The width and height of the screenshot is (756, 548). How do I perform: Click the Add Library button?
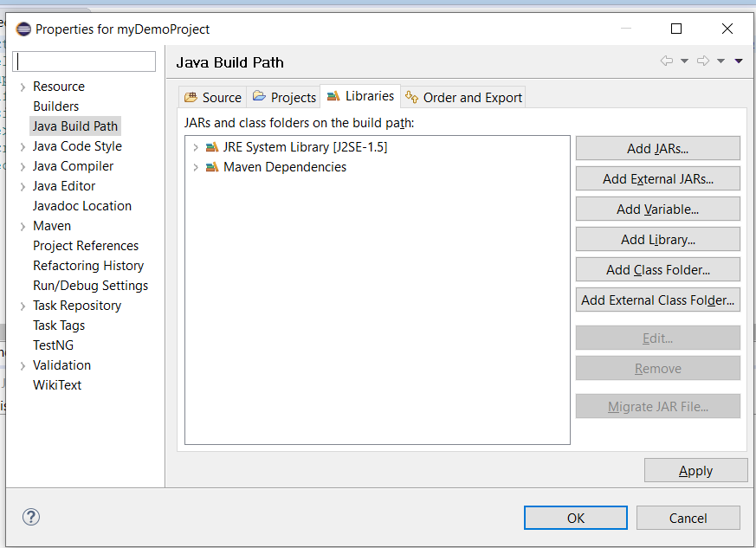pyautogui.click(x=657, y=240)
